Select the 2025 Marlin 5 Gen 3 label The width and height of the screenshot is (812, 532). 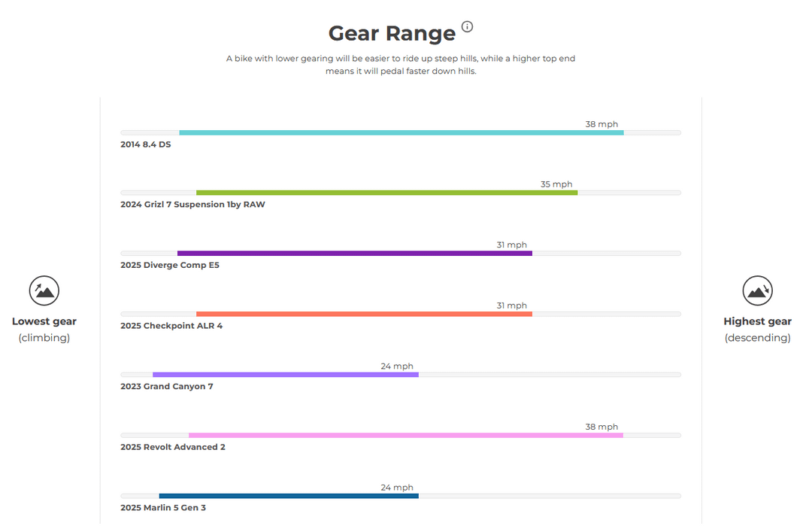pyautogui.click(x=163, y=508)
